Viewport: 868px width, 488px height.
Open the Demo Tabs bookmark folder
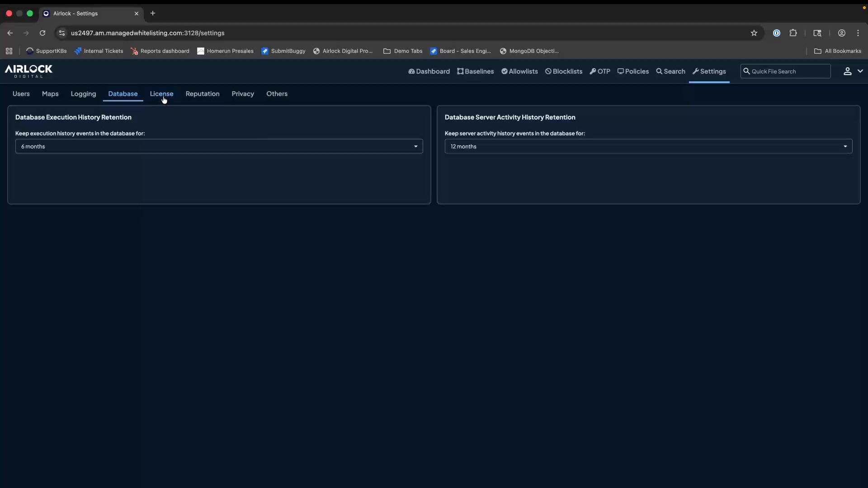click(x=403, y=51)
